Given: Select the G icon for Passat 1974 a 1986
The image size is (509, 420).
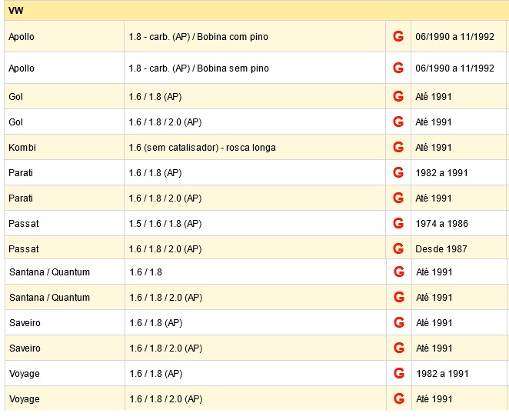Looking at the screenshot, I should pyautogui.click(x=398, y=223).
